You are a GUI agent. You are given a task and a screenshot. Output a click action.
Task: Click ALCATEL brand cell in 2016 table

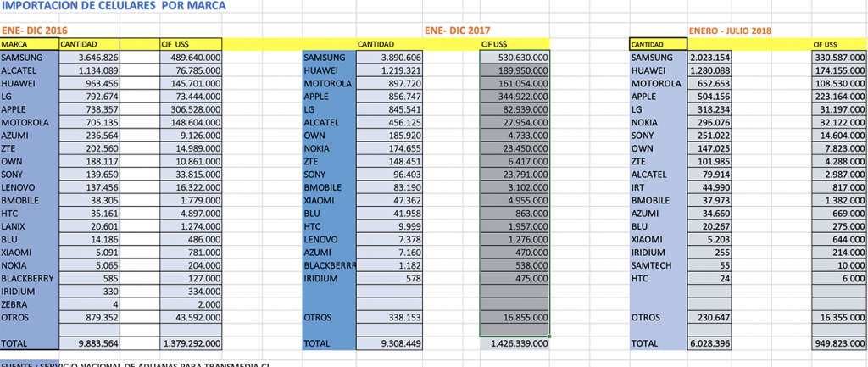click(30, 70)
